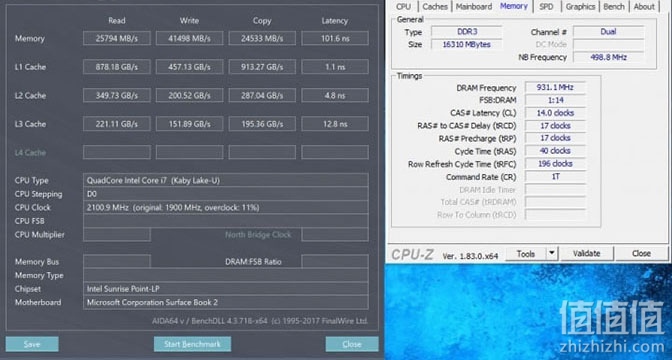This screenshot has width=672, height=360.
Task: Select the Memory Read result field
Action: pos(117,38)
